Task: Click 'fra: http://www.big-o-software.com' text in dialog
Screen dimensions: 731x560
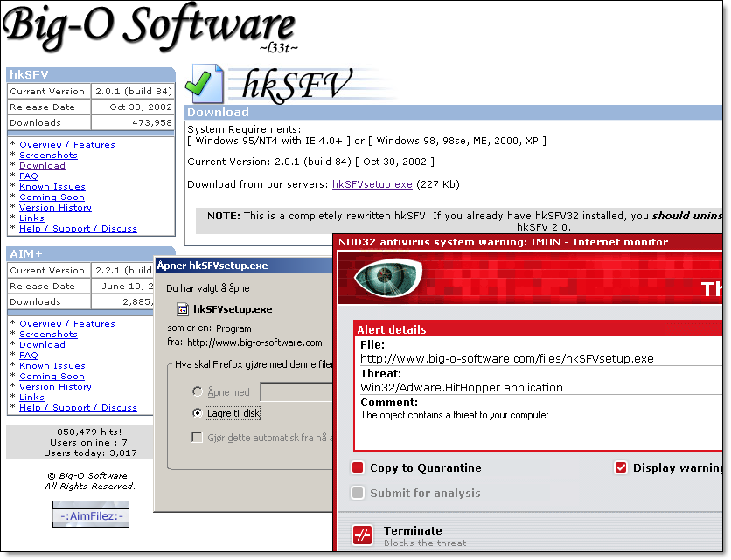Action: [245, 342]
